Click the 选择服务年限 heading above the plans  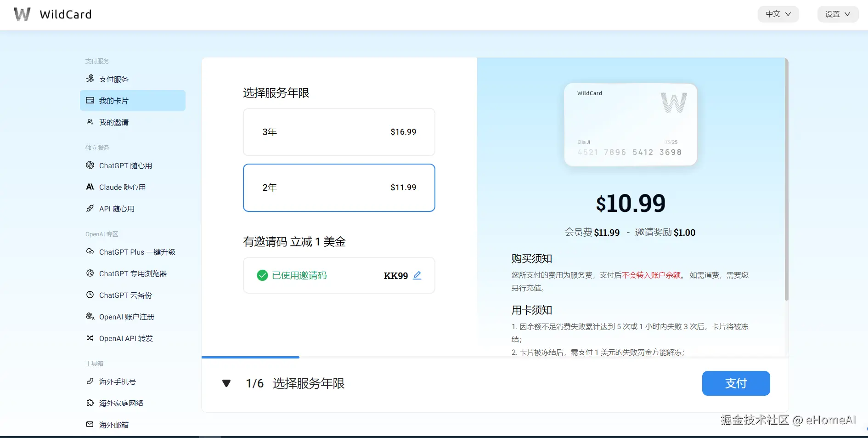[x=276, y=93]
